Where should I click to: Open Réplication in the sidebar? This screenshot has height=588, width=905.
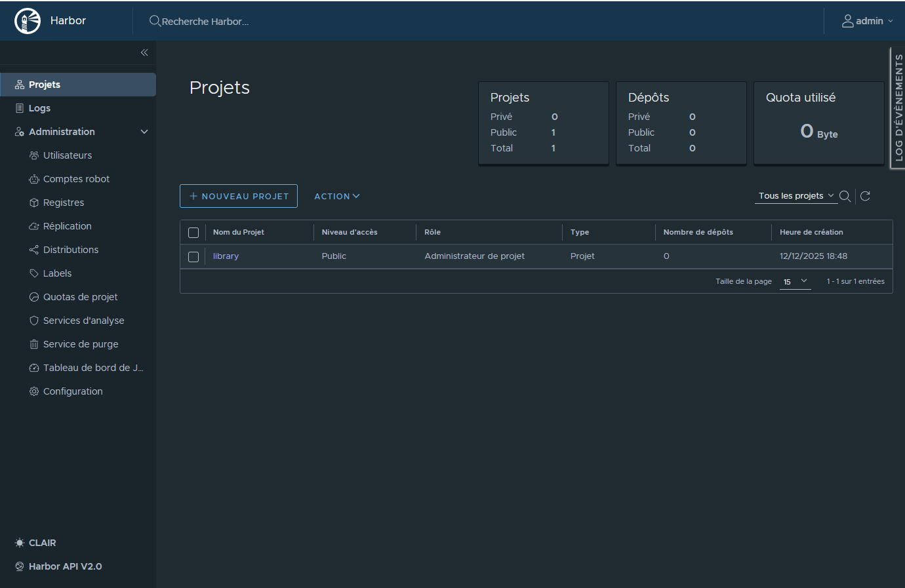click(67, 226)
